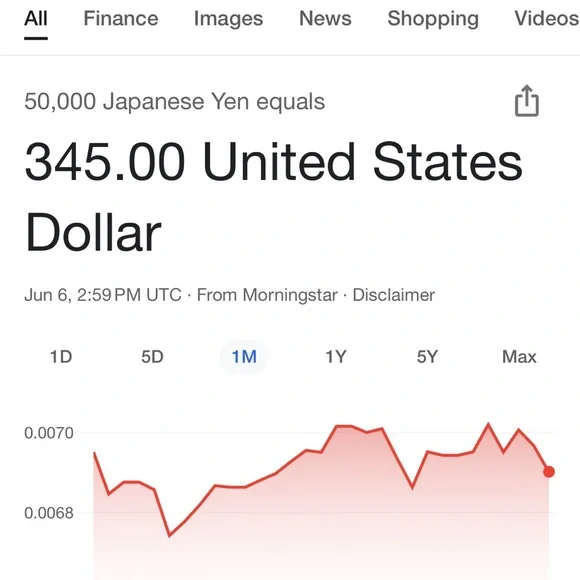Show the Max range chart

coord(519,357)
